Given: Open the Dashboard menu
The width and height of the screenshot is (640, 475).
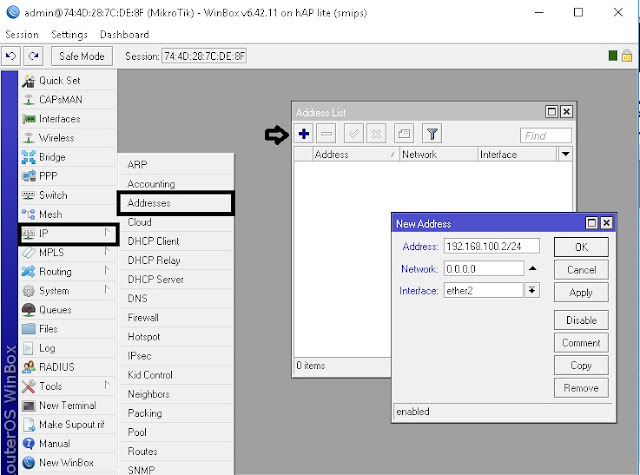Looking at the screenshot, I should coord(124,35).
